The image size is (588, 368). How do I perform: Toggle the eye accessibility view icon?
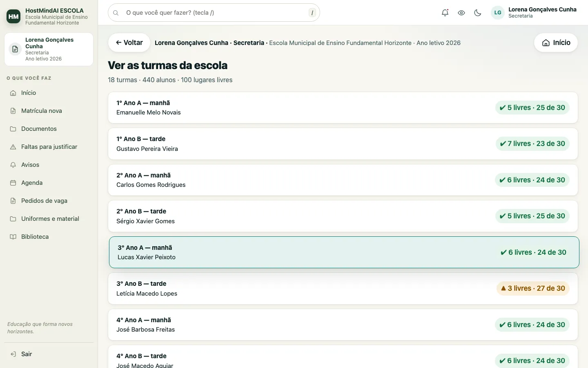pyautogui.click(x=461, y=13)
